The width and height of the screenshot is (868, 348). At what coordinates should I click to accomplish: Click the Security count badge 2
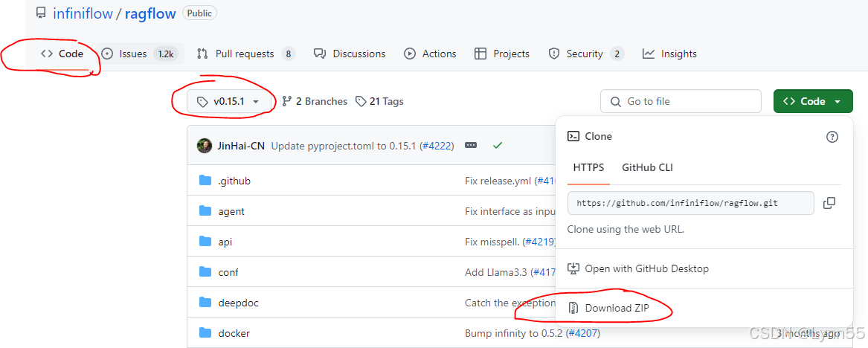(x=617, y=54)
